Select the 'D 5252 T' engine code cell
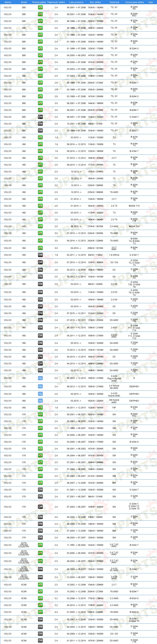 tap(134, 131)
